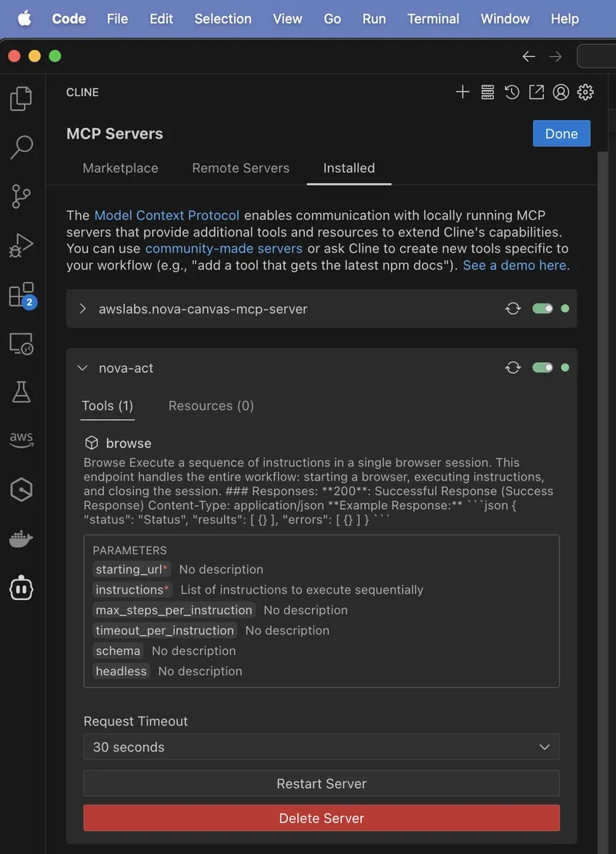Screen dimensions: 616x854
Task: Open Source Control view icon
Action: (x=21, y=196)
